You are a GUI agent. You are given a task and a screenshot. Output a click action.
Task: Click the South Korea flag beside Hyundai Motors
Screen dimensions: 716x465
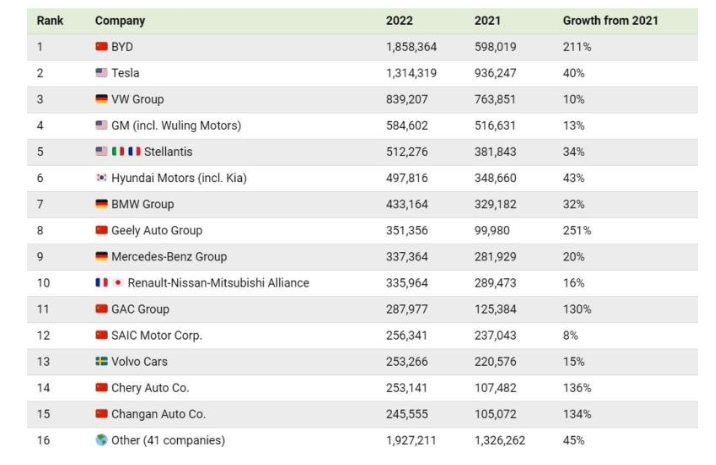coord(101,178)
